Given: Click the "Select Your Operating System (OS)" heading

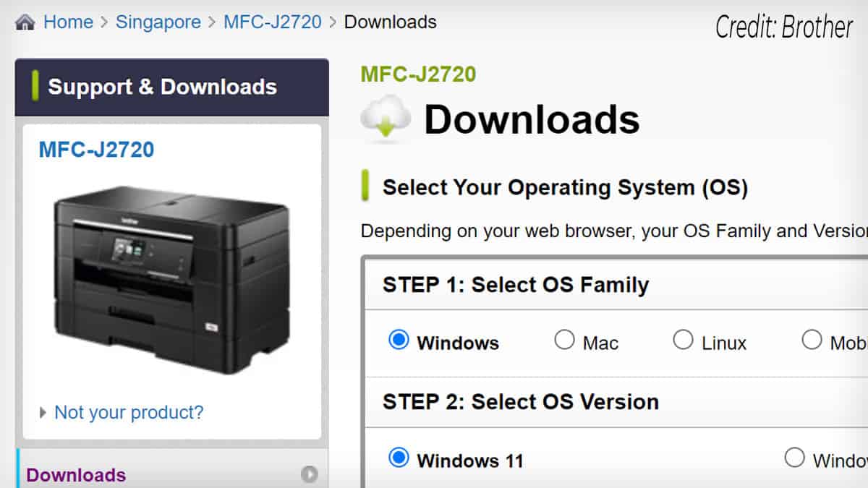Looking at the screenshot, I should click(565, 188).
